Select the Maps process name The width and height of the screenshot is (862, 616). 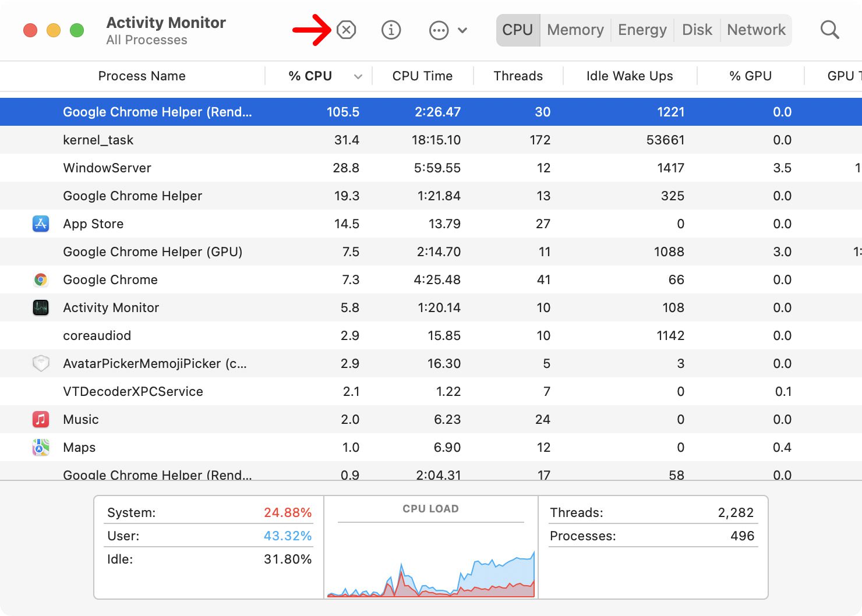pyautogui.click(x=79, y=447)
